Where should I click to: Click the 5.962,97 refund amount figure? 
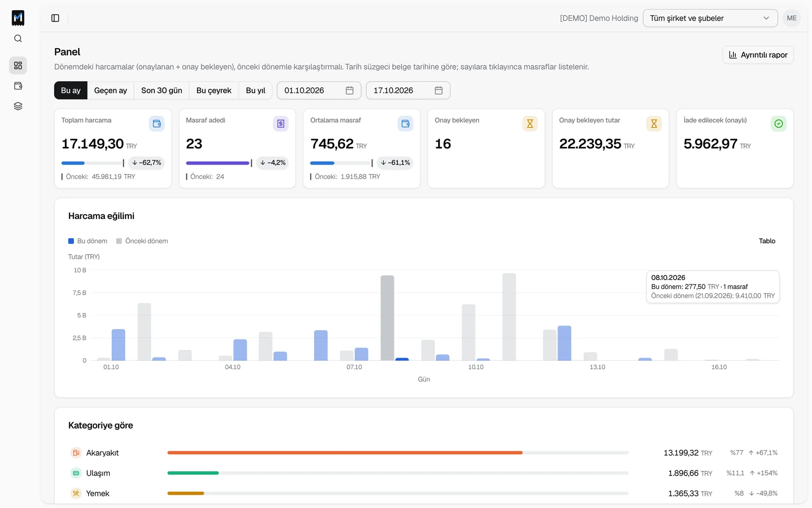coord(710,144)
